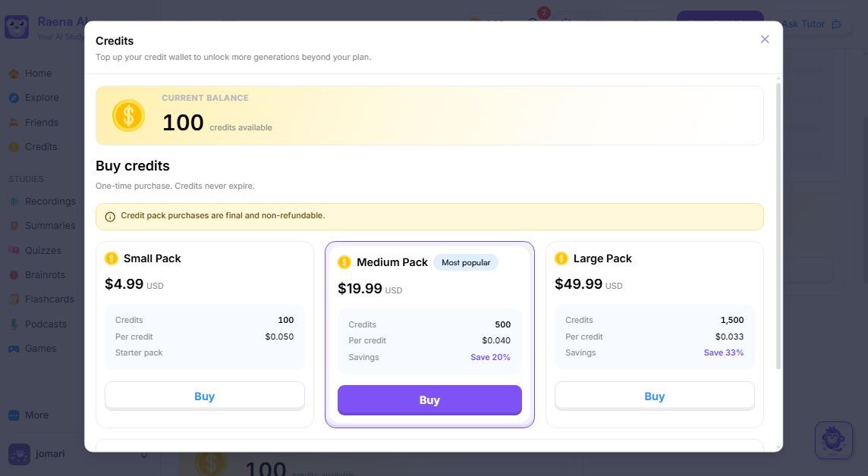Screen dimensions: 868x476
Task: Click jomari's profile avatar
Action: pyautogui.click(x=20, y=455)
